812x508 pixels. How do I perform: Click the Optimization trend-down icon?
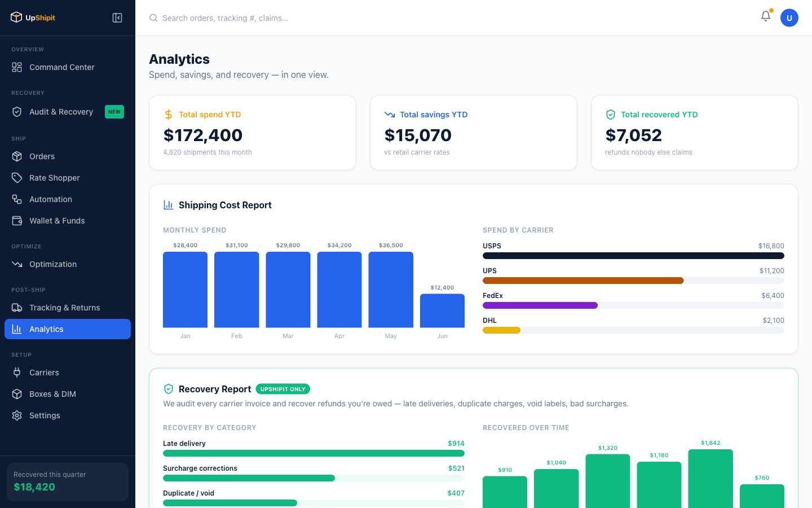17,264
